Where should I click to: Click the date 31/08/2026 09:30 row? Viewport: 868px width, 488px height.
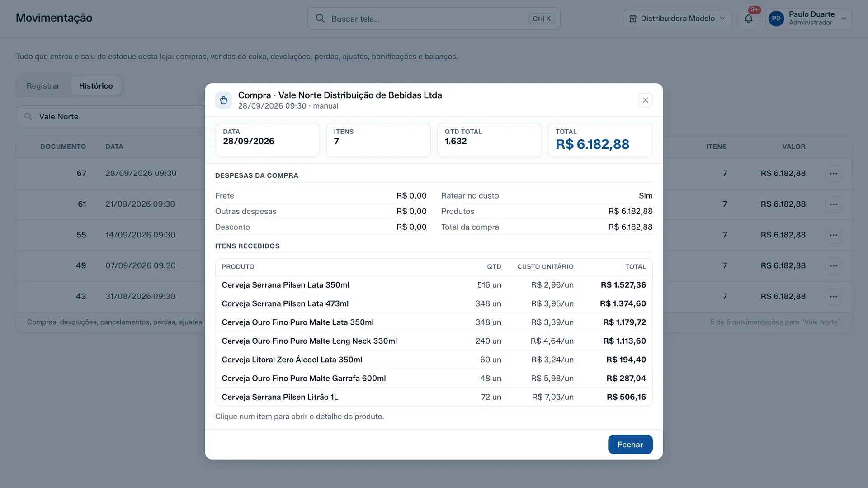pos(140,296)
